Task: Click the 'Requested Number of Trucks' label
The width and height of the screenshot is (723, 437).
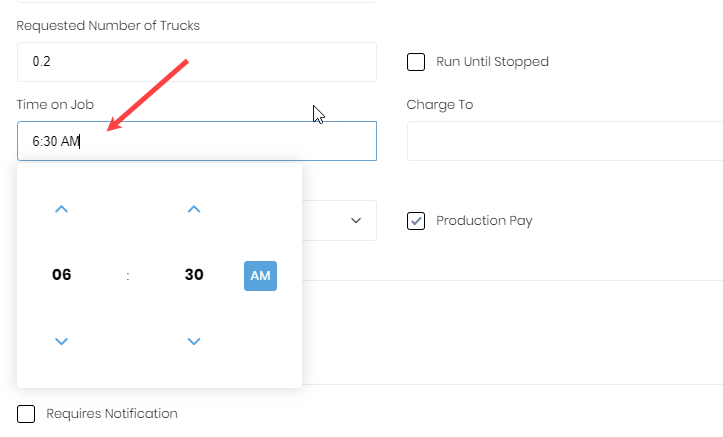Action: click(108, 25)
